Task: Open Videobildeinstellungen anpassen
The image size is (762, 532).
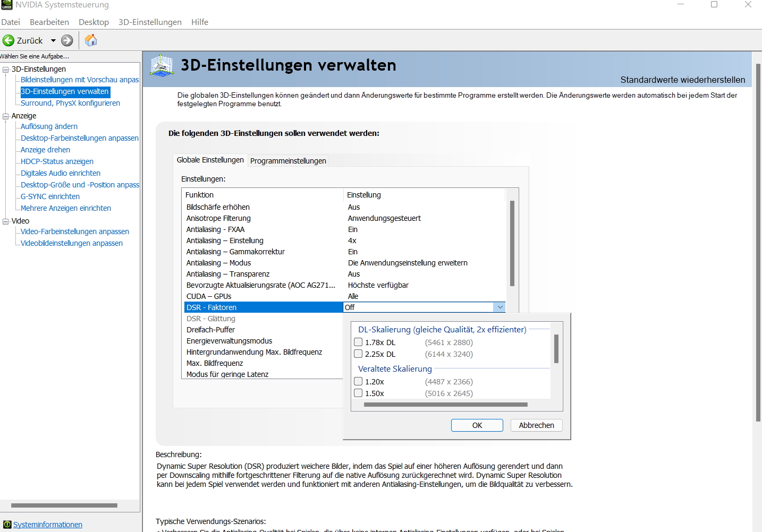Action: point(72,243)
